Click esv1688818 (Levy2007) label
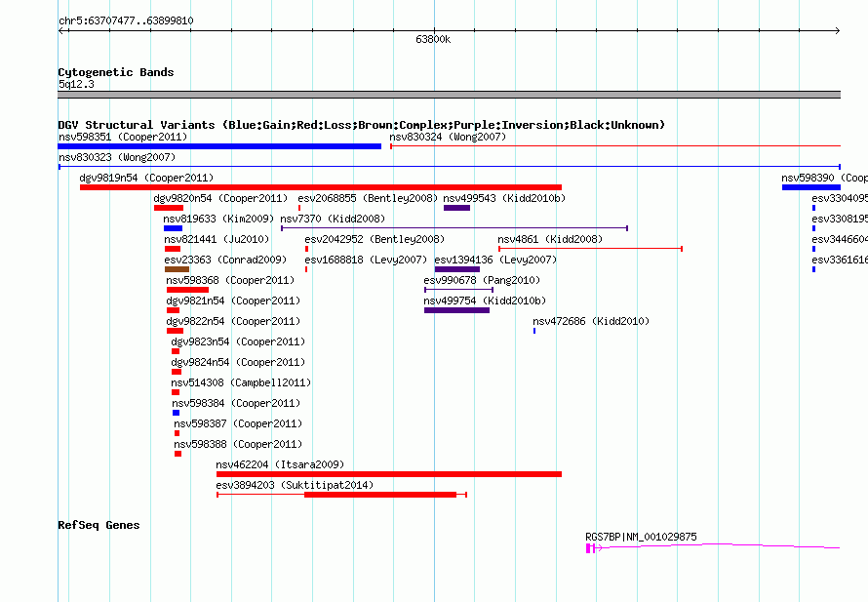Viewport: 868px width, 602px height. tap(366, 260)
